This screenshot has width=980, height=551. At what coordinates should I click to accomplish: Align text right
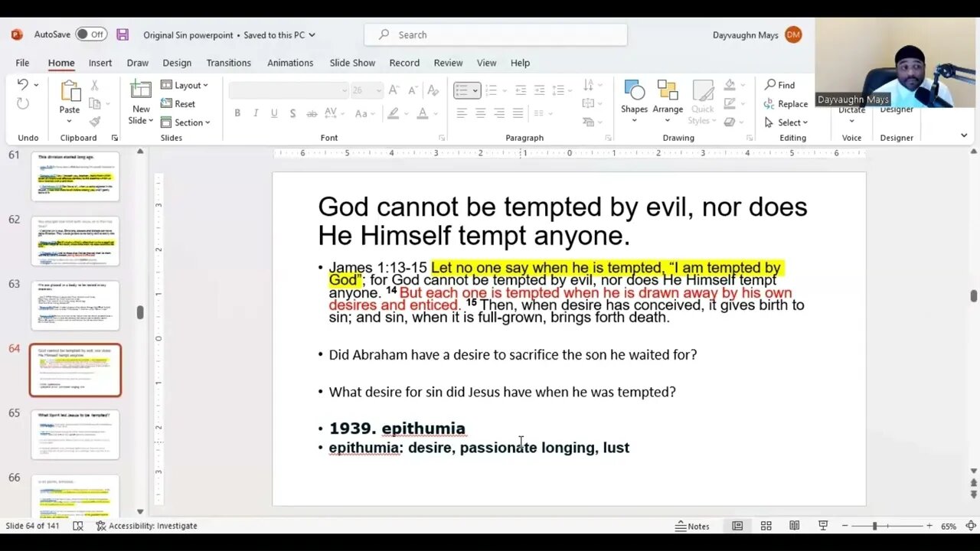(499, 113)
